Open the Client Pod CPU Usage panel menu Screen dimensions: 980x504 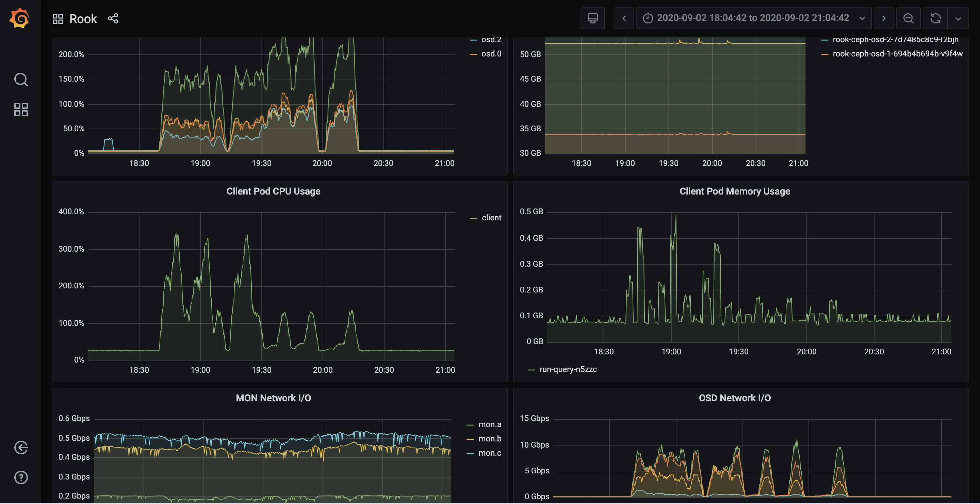pos(273,191)
